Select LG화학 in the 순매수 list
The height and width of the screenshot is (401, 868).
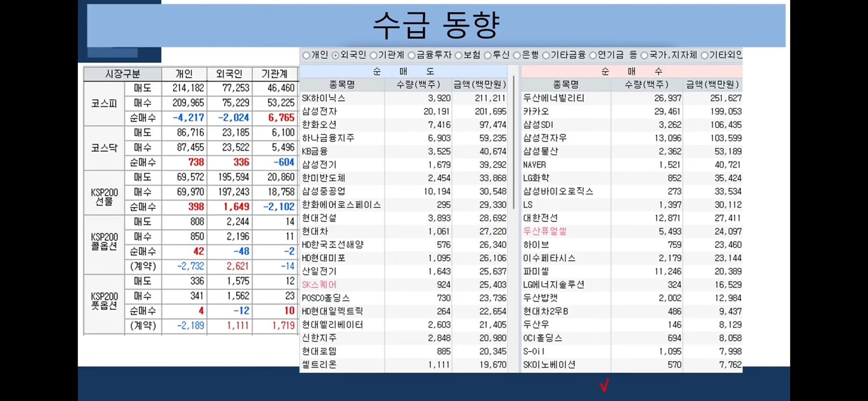pos(536,178)
